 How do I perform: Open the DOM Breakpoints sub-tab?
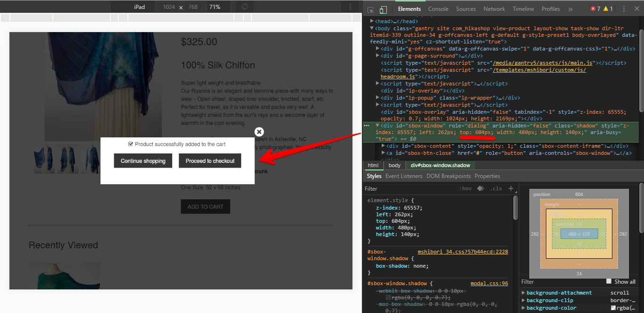[x=449, y=176]
